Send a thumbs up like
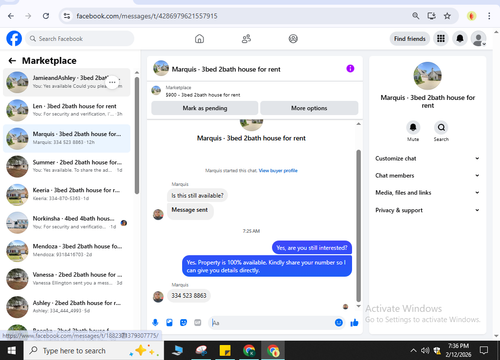Viewport: 500px width, 360px height. click(x=354, y=322)
